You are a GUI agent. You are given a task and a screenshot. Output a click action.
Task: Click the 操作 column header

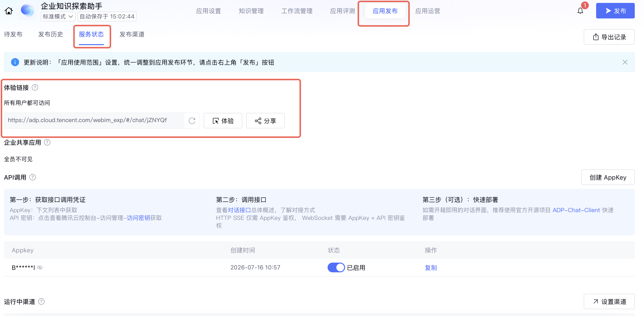(x=431, y=250)
